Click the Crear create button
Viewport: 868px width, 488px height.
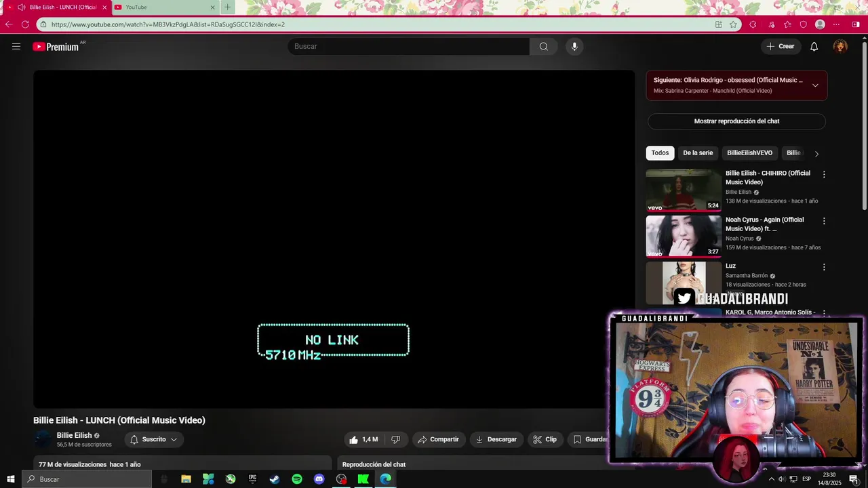tap(781, 46)
